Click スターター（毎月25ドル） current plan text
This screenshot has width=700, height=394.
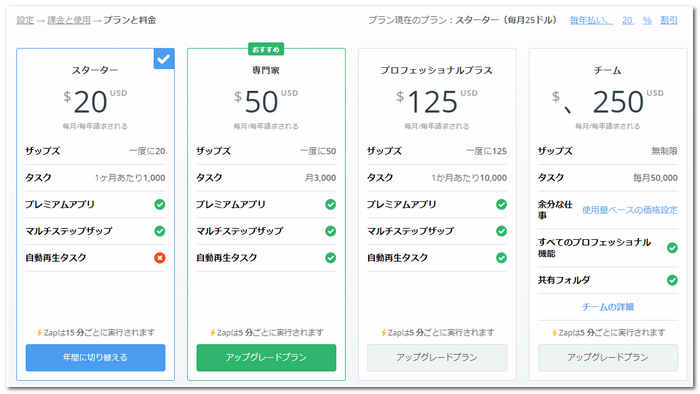pyautogui.click(x=506, y=20)
